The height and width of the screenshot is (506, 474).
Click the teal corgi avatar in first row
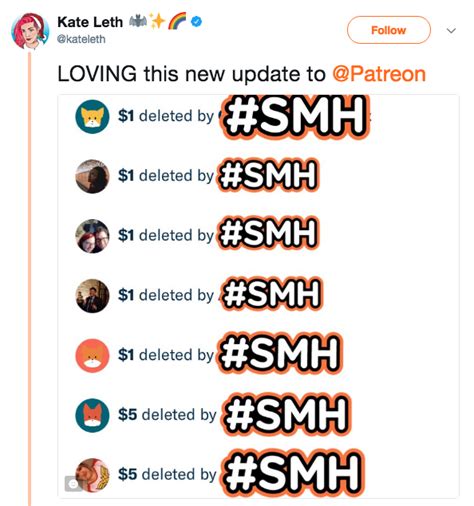92,117
